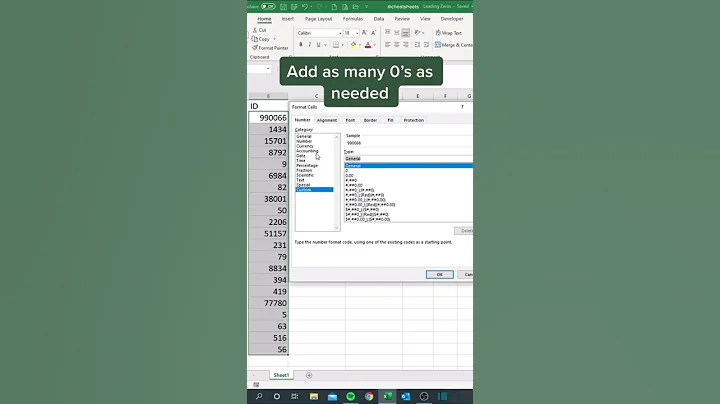Screen dimensions: 720x404
Task: Switch to Font tab in Format Cells
Action: tap(350, 120)
